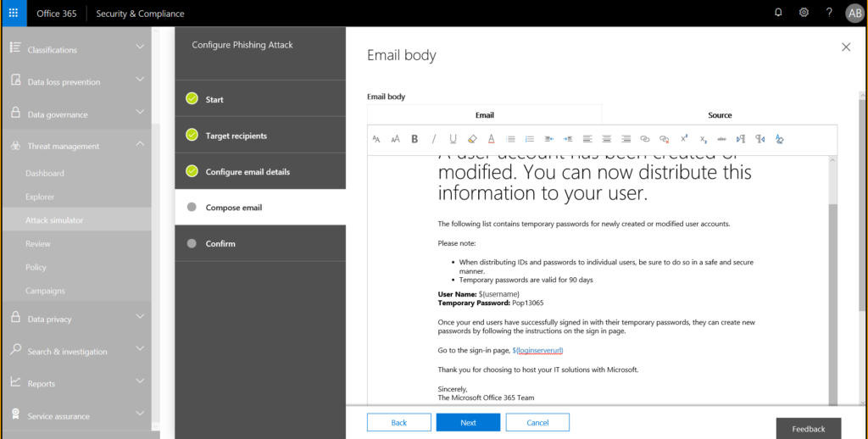Click the Office 365 header link
The image size is (868, 439).
click(57, 14)
